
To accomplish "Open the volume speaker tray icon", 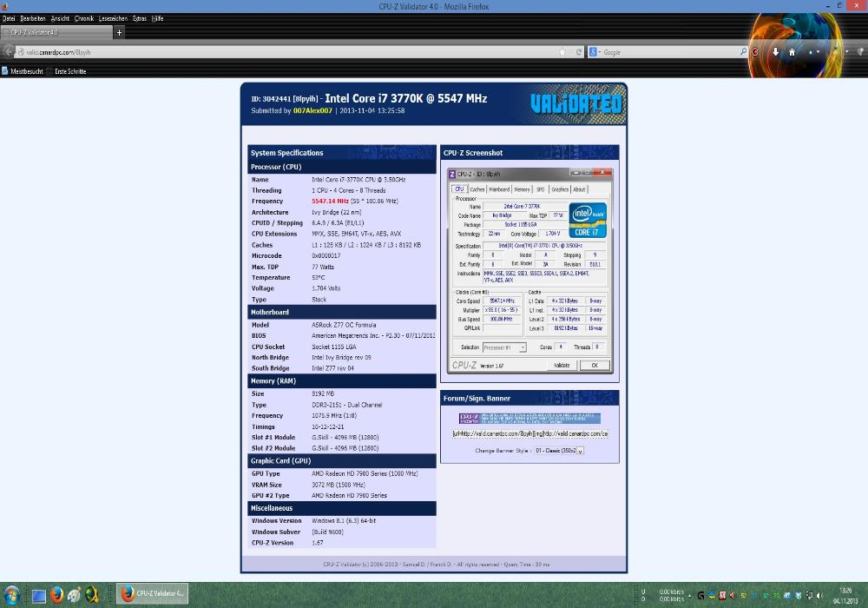I will [820, 596].
